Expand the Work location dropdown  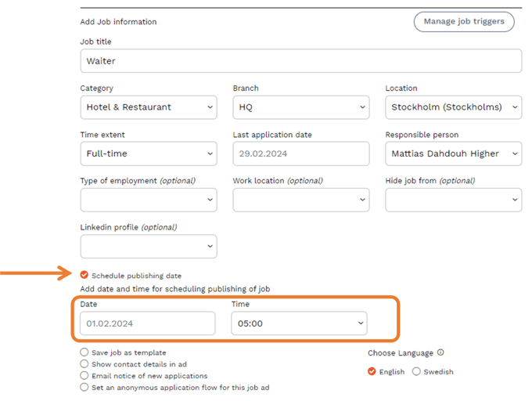point(300,200)
